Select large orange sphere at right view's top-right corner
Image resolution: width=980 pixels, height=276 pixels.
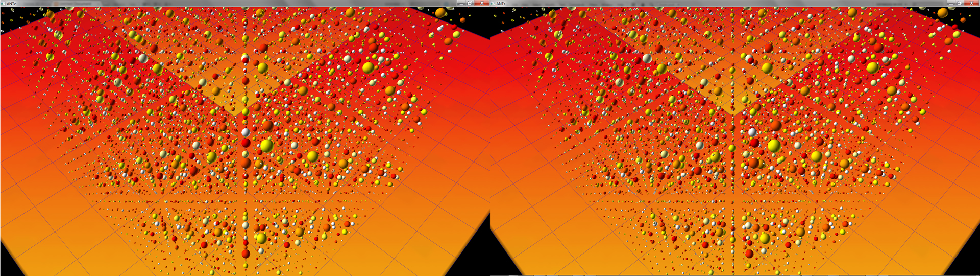pos(942,13)
